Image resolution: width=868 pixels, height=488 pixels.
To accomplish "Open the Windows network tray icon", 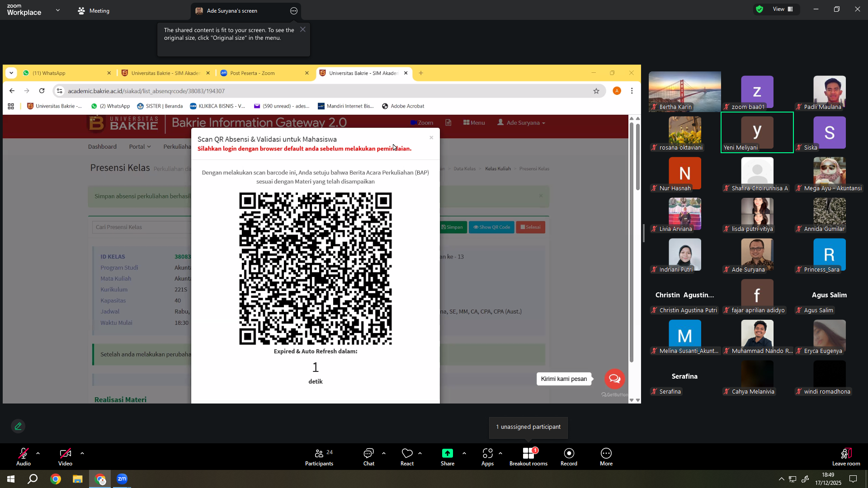I will [793, 479].
